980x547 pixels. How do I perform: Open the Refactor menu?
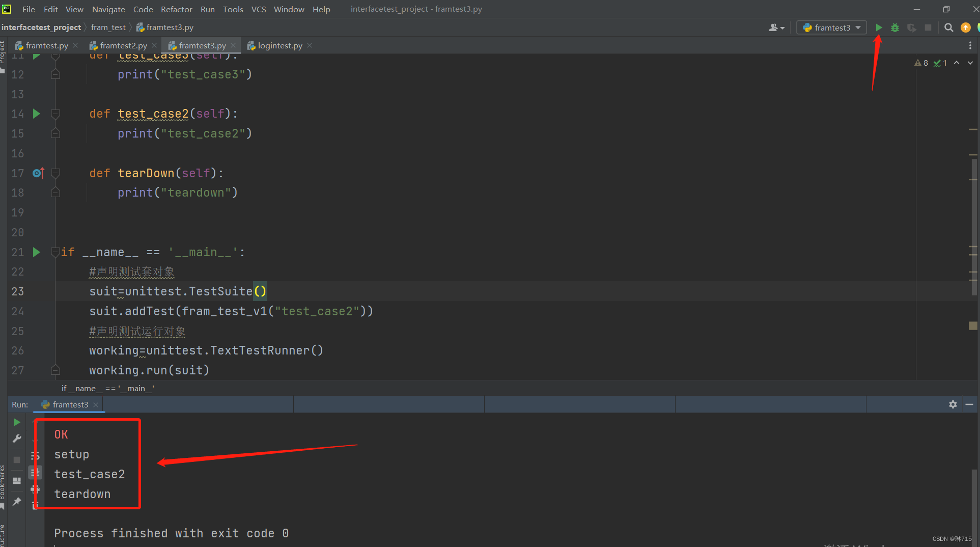(x=176, y=9)
